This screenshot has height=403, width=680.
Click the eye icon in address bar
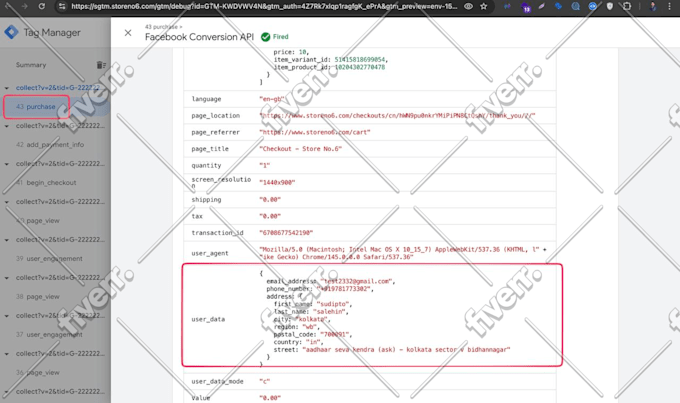[x=468, y=6]
